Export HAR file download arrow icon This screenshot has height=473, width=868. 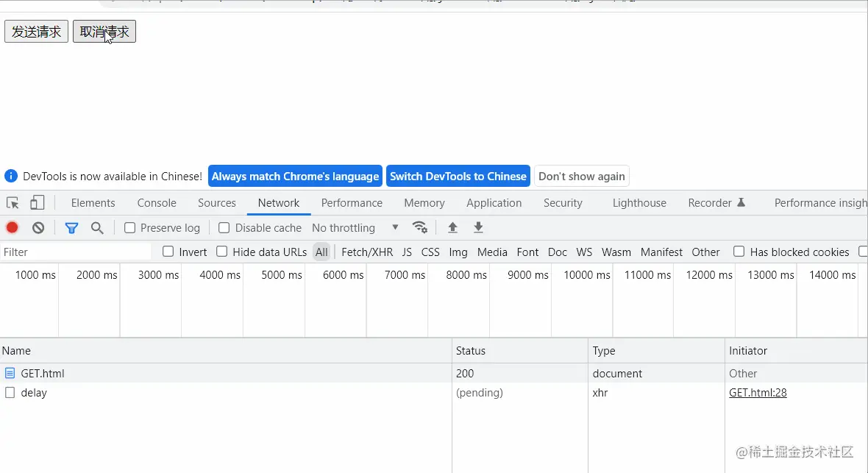point(478,227)
